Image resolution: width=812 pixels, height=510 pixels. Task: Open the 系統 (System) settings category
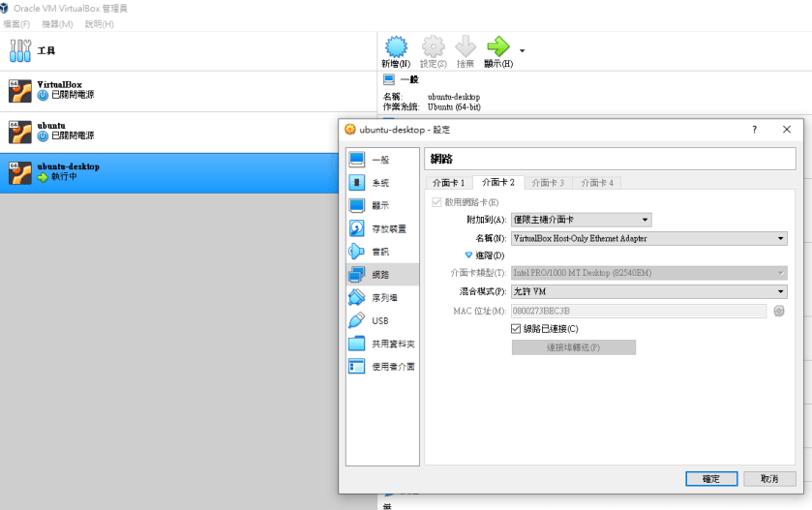pos(380,183)
